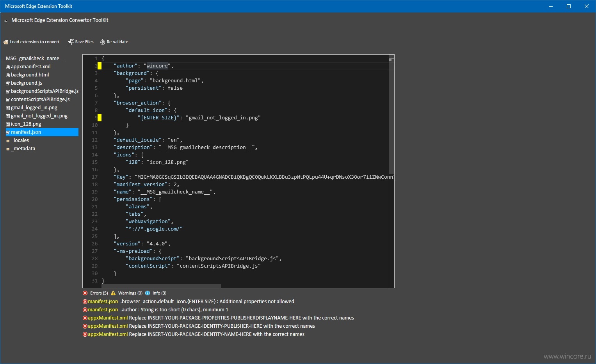The image size is (596, 364).
Task: Click the "version": "4.4.0" line
Action: tap(142, 244)
